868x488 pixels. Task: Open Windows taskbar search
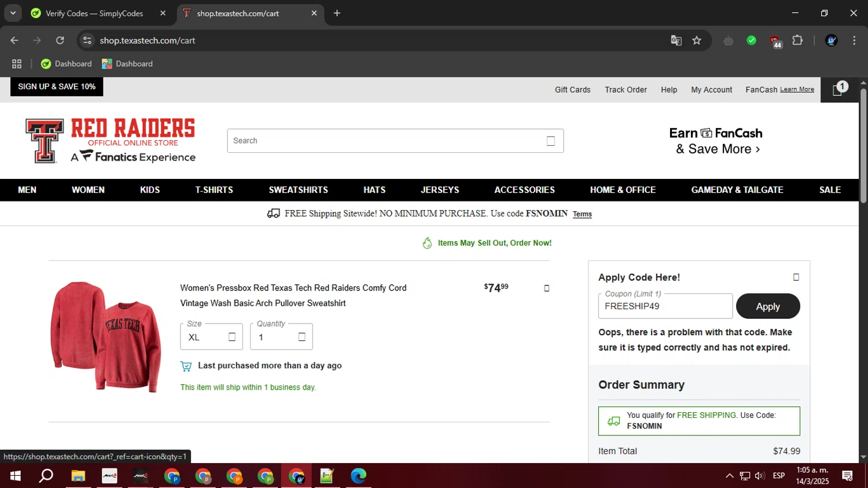[46, 476]
